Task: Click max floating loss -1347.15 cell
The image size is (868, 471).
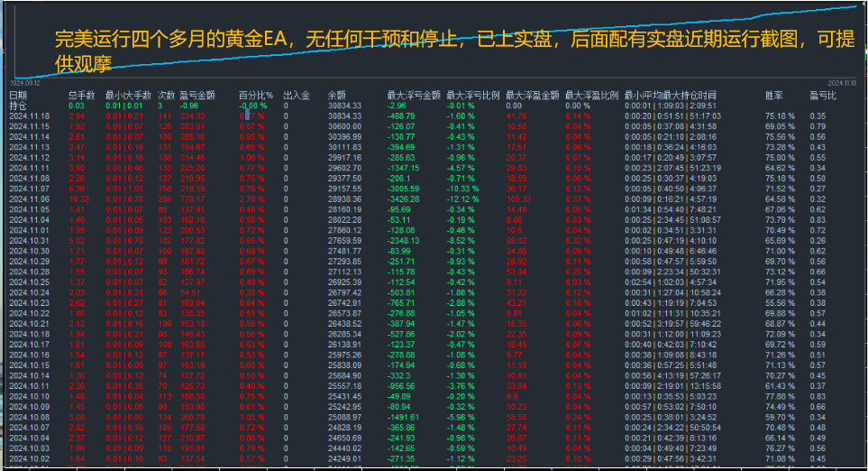Action: [x=404, y=168]
